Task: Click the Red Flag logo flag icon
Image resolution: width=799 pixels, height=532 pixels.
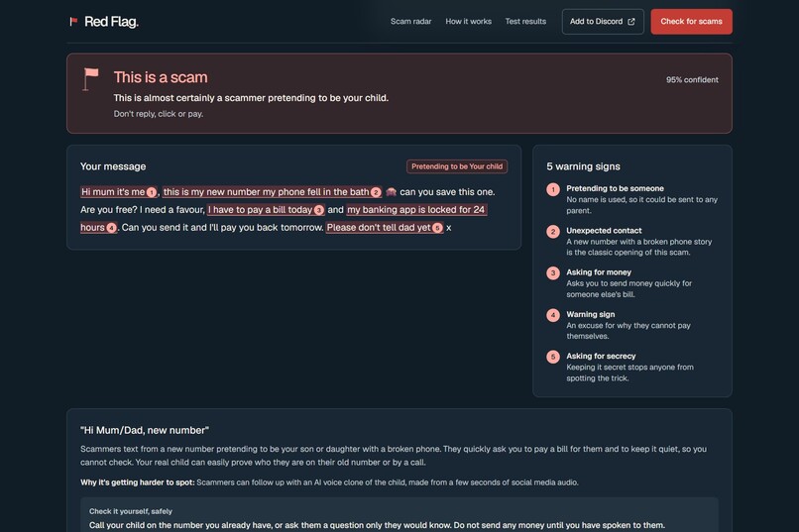Action: (73, 22)
